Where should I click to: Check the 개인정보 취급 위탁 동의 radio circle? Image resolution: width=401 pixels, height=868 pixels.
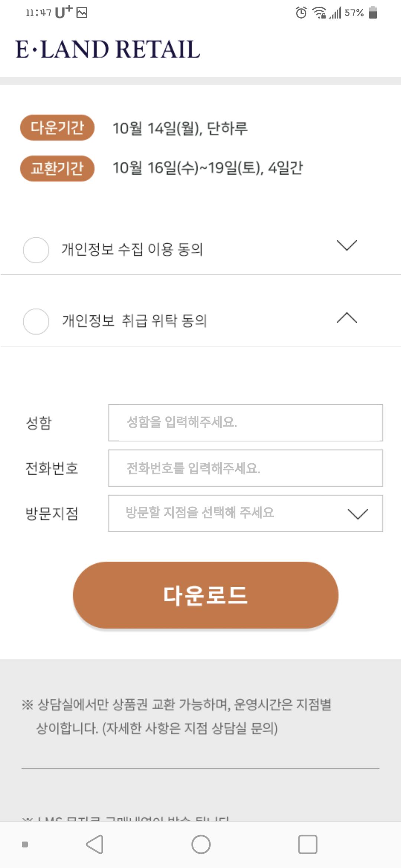(36, 322)
